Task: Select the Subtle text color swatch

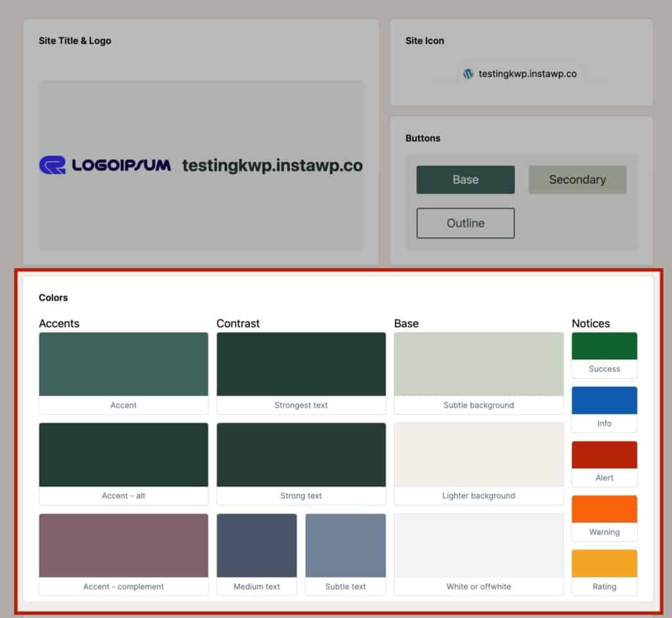Action: tap(345, 546)
